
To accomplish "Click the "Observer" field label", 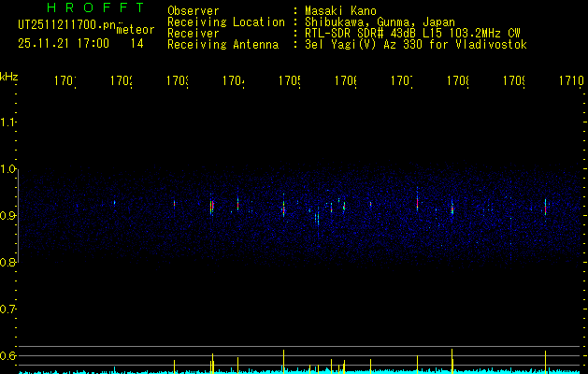I will click(194, 11).
